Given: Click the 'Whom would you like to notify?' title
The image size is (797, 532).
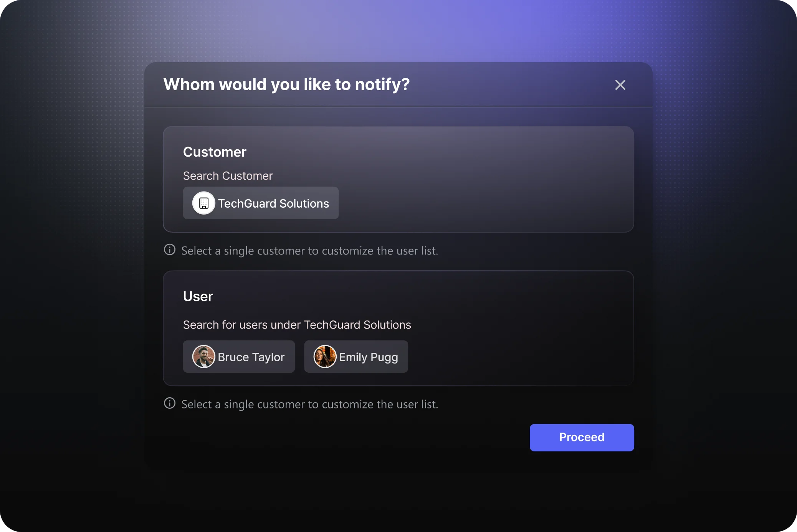Looking at the screenshot, I should point(286,84).
